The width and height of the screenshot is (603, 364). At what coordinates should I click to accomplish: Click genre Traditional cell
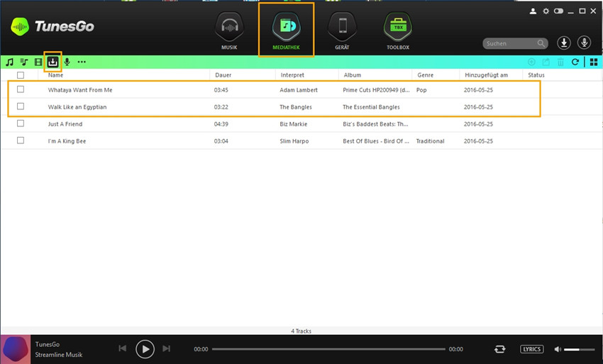pos(430,141)
